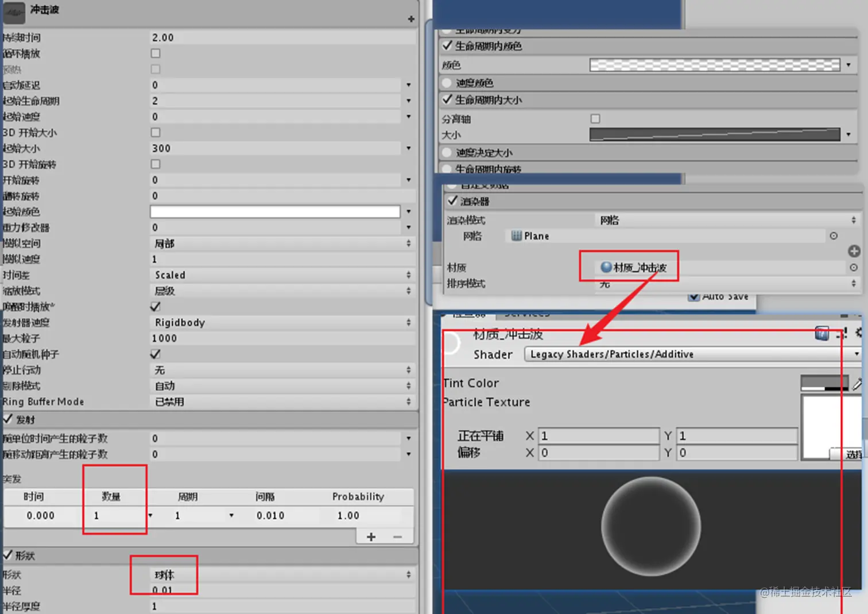
Task: Toggle Auto Save checkbox
Action: click(694, 296)
